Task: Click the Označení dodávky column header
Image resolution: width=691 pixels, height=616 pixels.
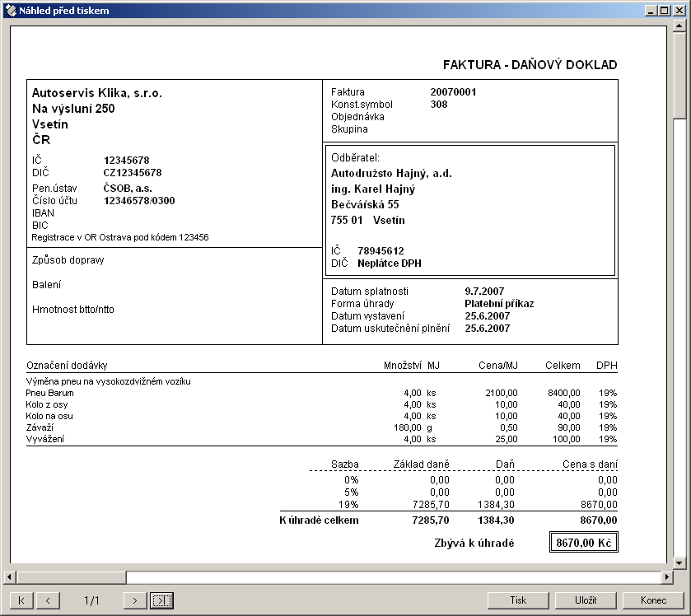Action: point(67,366)
